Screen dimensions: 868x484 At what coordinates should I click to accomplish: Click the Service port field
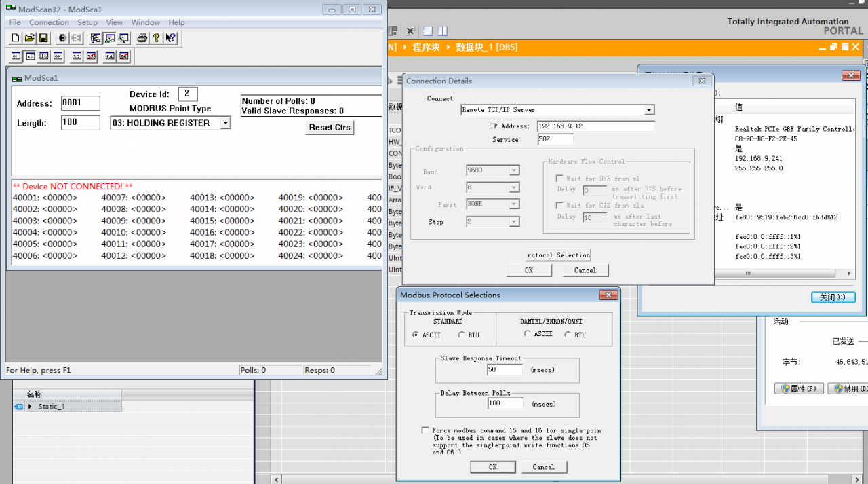coord(555,139)
